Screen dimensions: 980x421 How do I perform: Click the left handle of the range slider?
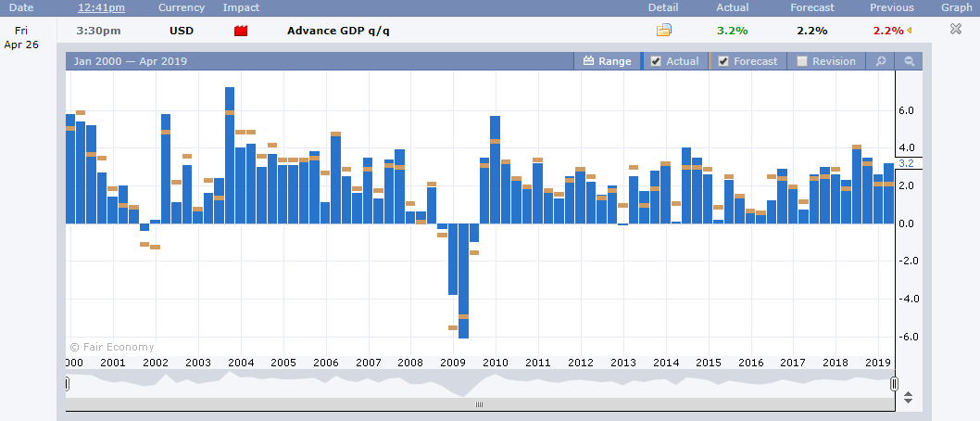point(67,384)
